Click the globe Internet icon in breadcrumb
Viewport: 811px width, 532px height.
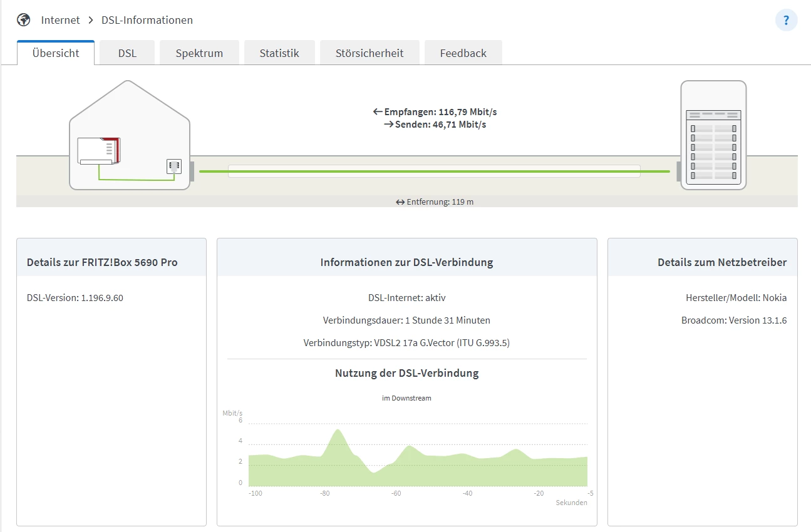(x=24, y=20)
